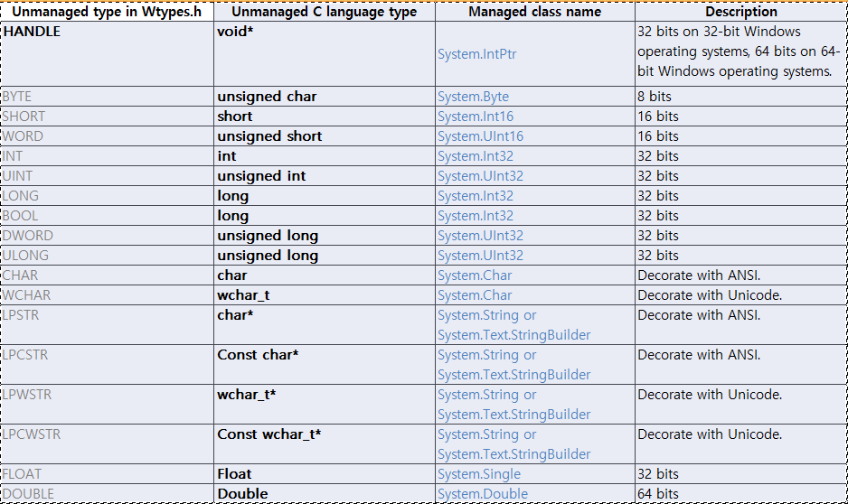Screen dimensions: 848x504
Task: Select the "64 bits" description cell
Action: [x=741, y=494]
